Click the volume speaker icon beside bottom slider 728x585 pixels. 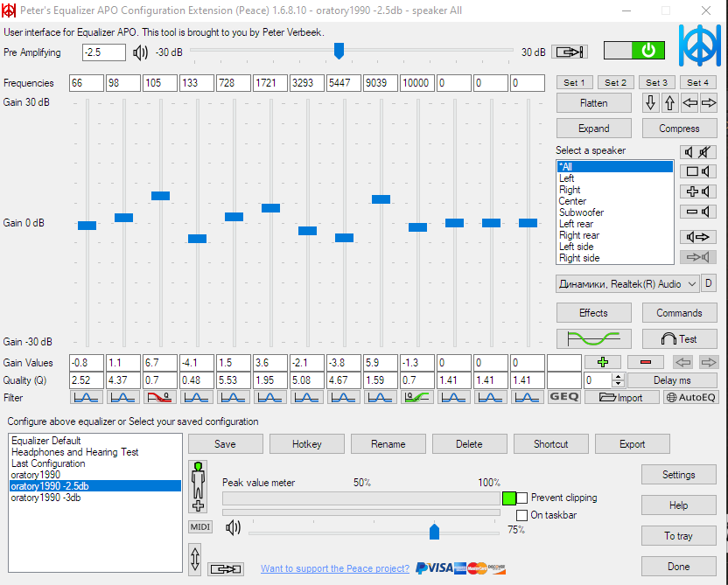coord(233,527)
